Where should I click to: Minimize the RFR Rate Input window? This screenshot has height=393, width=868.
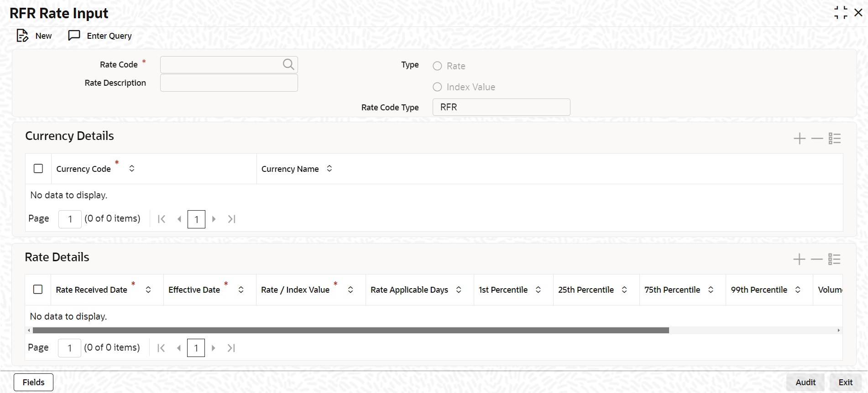841,13
